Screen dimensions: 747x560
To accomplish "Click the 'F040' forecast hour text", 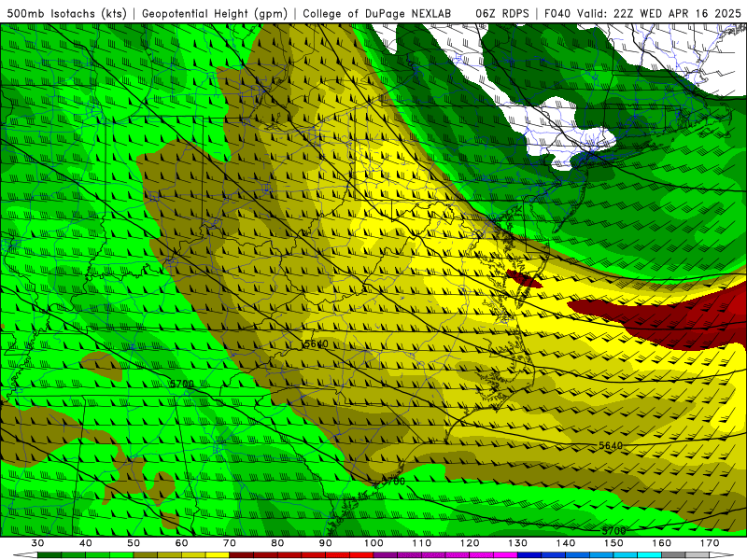I will pos(558,13).
